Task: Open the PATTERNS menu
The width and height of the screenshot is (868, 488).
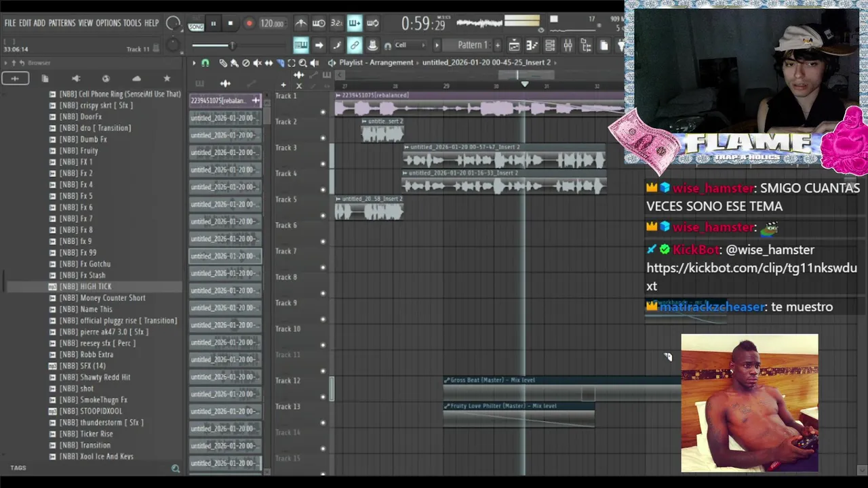Action: 62,23
